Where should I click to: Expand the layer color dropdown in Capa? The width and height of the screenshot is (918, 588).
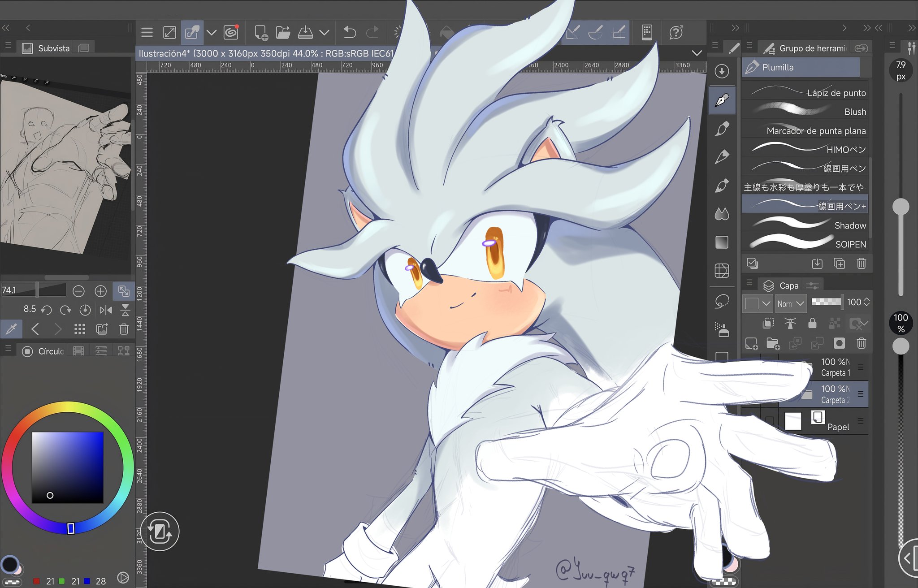[x=766, y=303]
